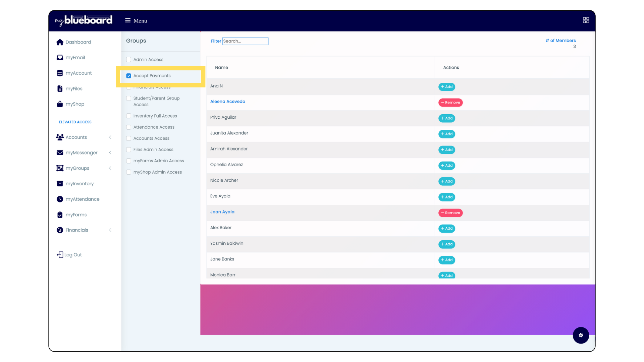Click the Dashboard home icon
Viewport: 644px width, 362px height.
(x=60, y=42)
